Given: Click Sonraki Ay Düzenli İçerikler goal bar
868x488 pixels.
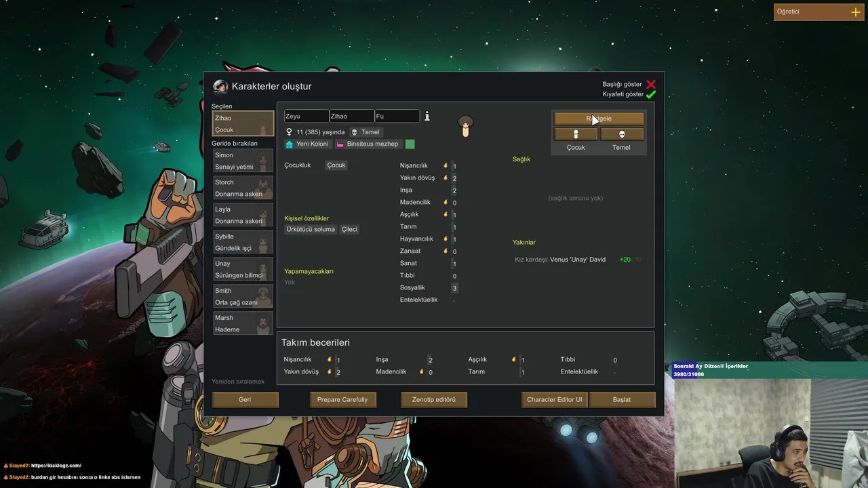Looking at the screenshot, I should click(769, 370).
